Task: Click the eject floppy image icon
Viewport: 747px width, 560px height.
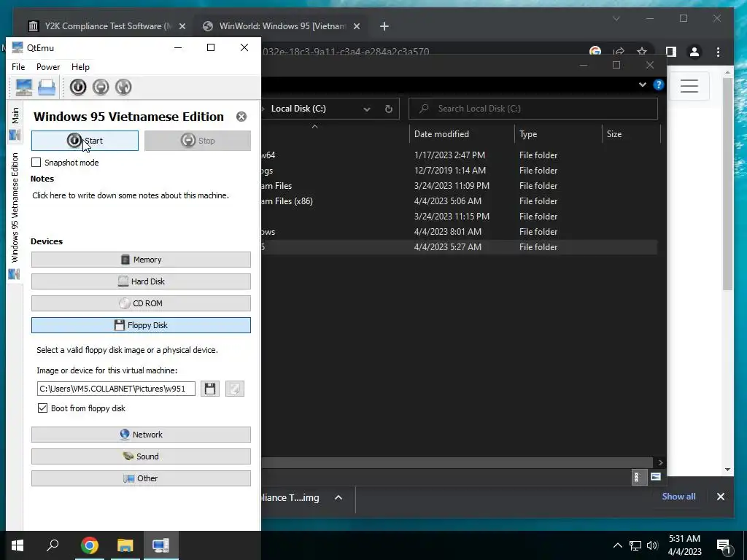Action: (234, 389)
